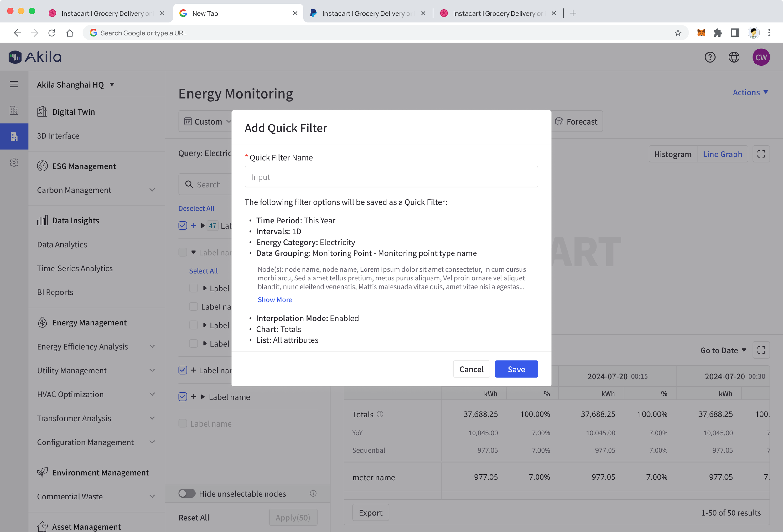Image resolution: width=783 pixels, height=532 pixels.
Task: Open the settings gear in left rail
Action: 14,163
